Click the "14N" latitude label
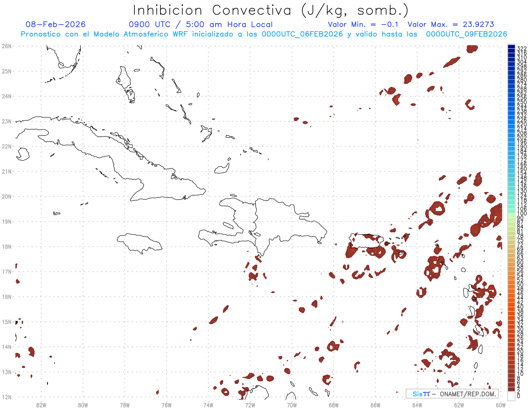 (6, 347)
